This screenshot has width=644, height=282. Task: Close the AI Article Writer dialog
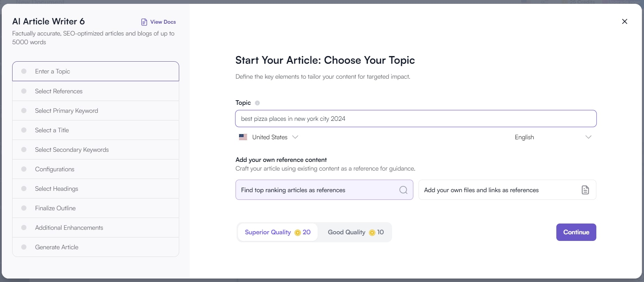coord(625,22)
